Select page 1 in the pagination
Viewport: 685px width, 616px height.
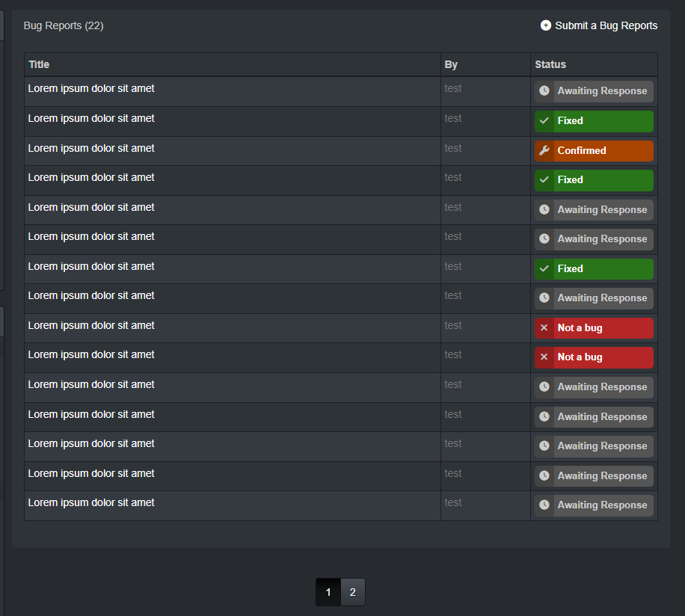point(328,592)
